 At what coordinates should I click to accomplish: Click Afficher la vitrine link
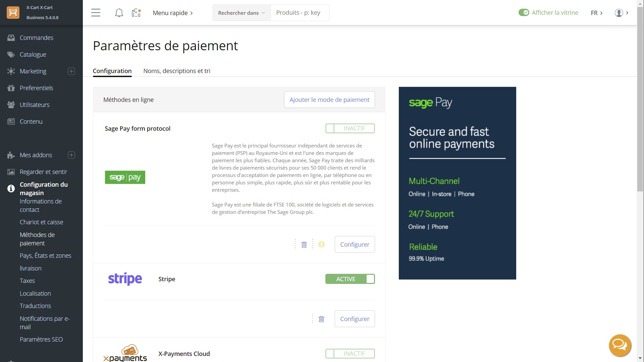(x=555, y=12)
